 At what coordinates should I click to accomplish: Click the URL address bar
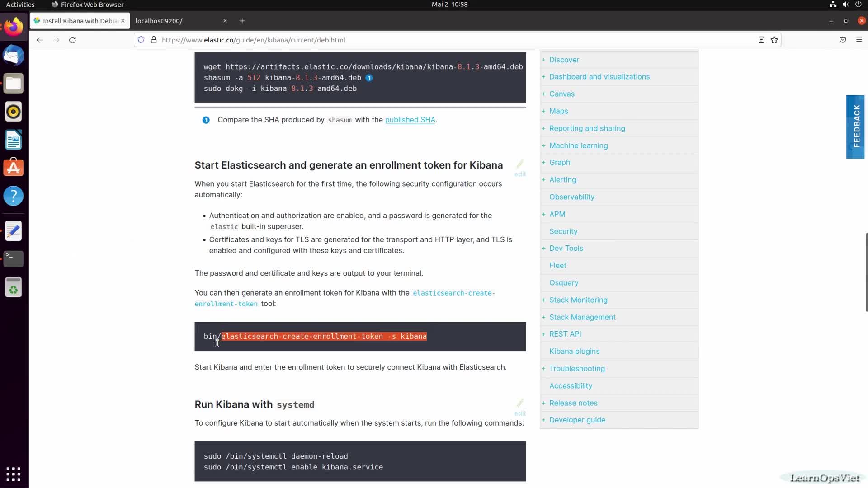click(x=457, y=40)
